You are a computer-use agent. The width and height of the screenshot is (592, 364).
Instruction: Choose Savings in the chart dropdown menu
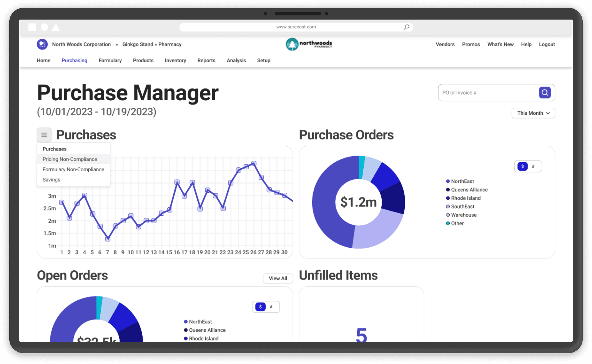point(73,180)
